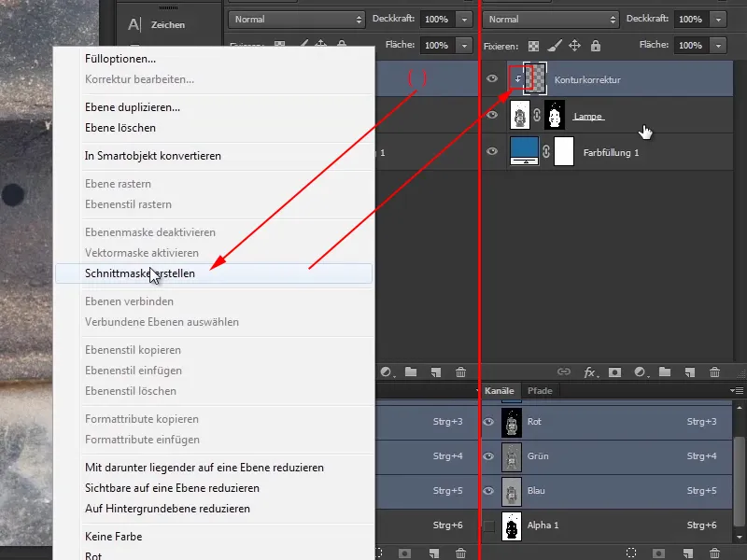The height and width of the screenshot is (560, 747).
Task: New channel icon in left Kanäle panel
Action: point(433,553)
